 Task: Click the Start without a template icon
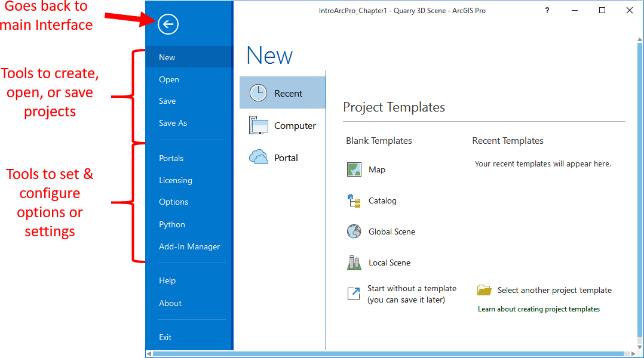(354, 294)
